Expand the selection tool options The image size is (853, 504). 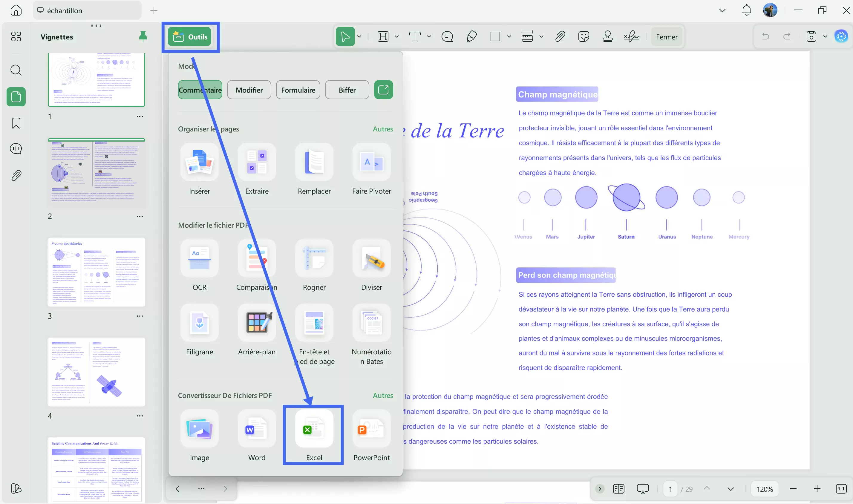359,36
